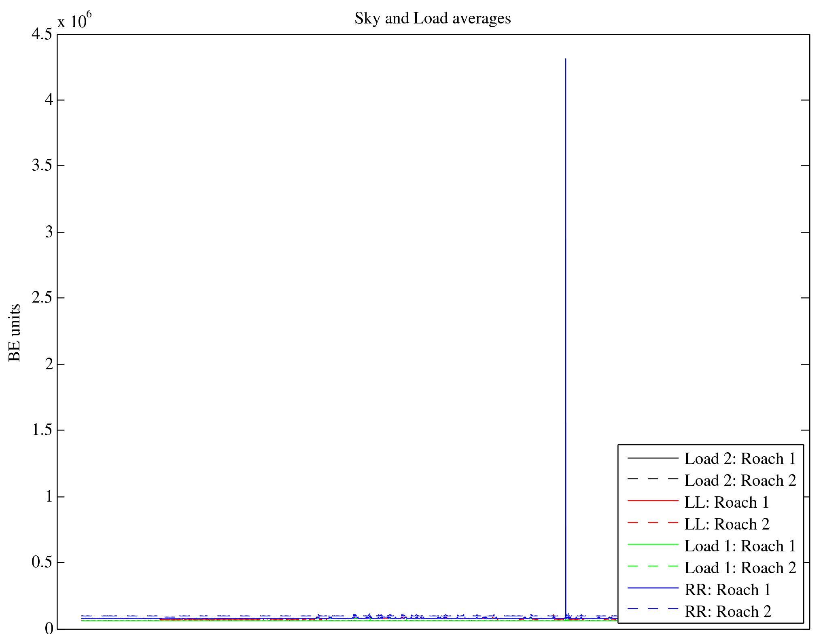The image size is (821, 644).
Task: Select 'Load 1: Roach 2' legend label
Action: tap(740, 568)
